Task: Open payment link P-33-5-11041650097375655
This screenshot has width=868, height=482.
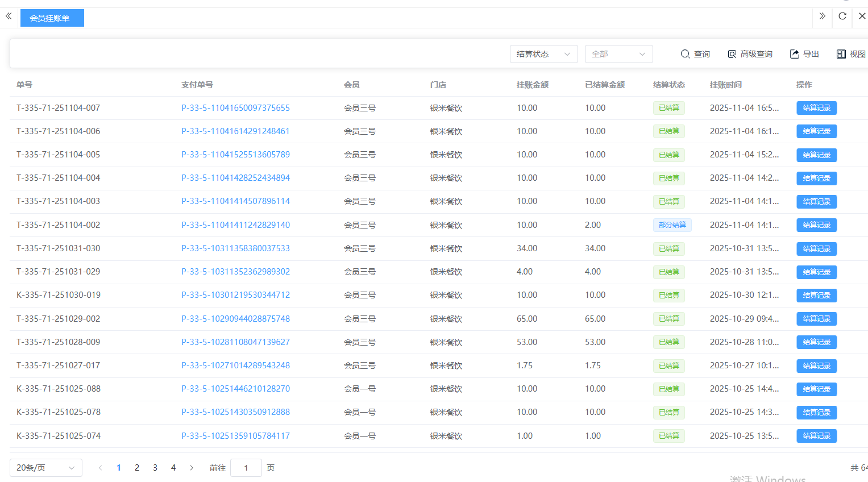Action: tap(235, 108)
